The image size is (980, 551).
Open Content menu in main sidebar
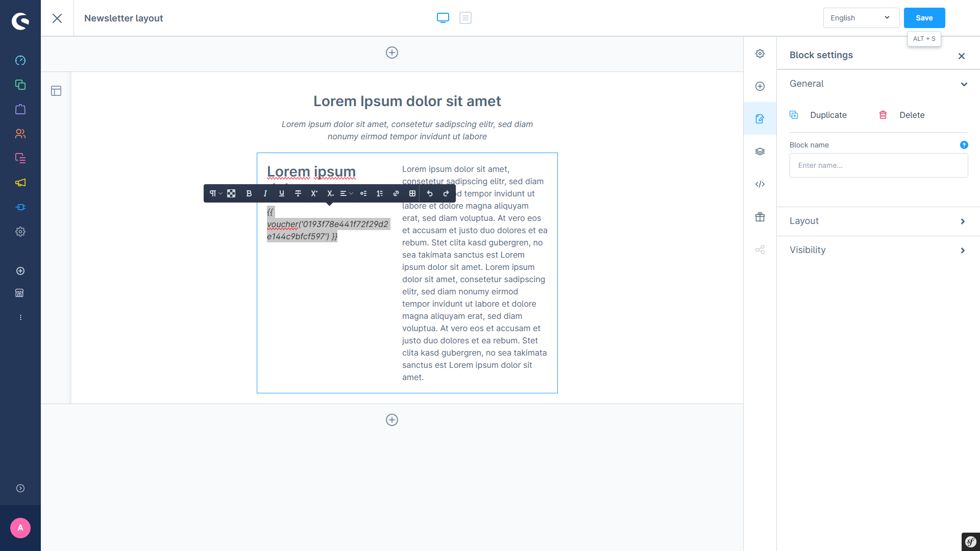(20, 85)
